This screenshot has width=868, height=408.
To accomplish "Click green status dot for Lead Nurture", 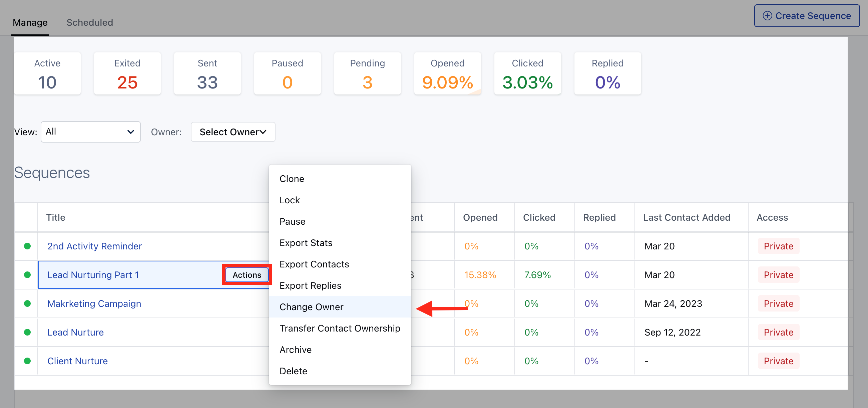I will point(27,332).
